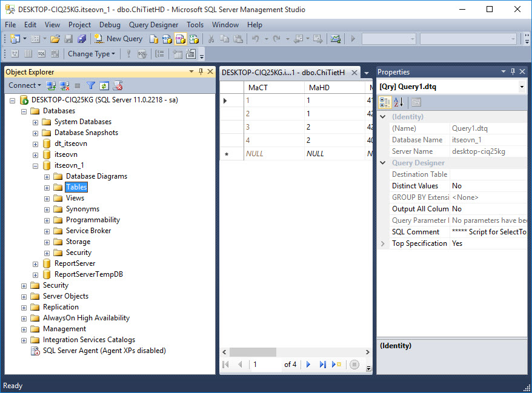
Task: Click the Save disk icon
Action: tap(68, 39)
